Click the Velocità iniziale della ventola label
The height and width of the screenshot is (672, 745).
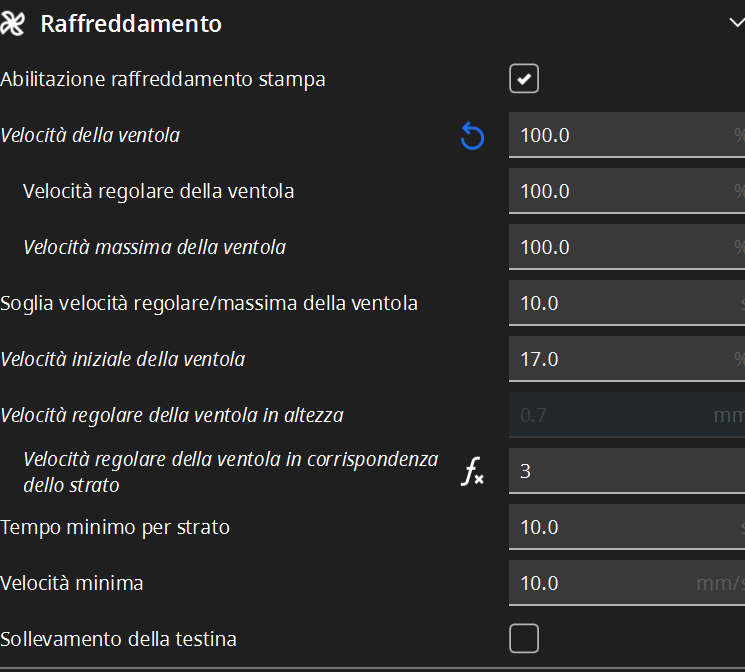pyautogui.click(x=123, y=359)
